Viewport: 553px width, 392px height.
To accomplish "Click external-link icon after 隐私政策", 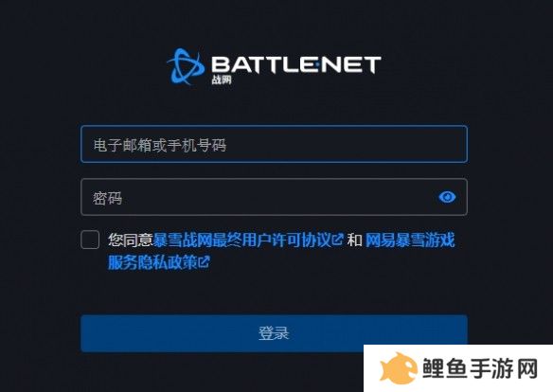I will (x=205, y=262).
